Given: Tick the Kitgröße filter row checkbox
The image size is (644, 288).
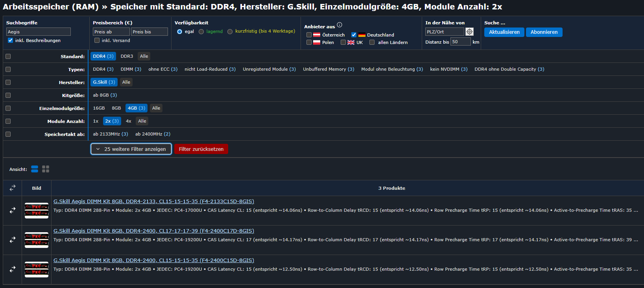Looking at the screenshot, I should [8, 95].
